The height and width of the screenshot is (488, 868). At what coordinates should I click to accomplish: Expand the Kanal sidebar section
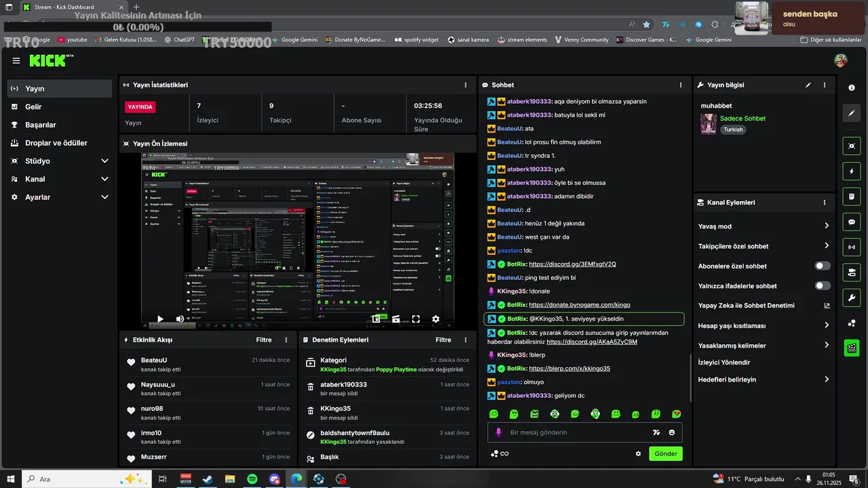tap(104, 179)
